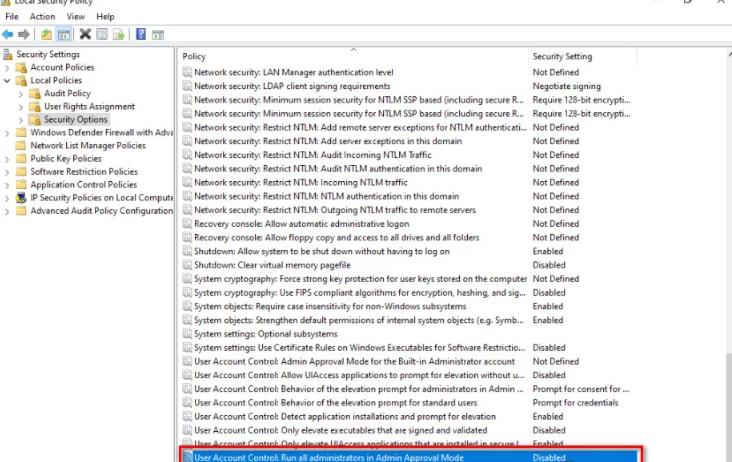
Task: Toggle Show/Hide Console Tree toolbar icon
Action: pos(64,34)
